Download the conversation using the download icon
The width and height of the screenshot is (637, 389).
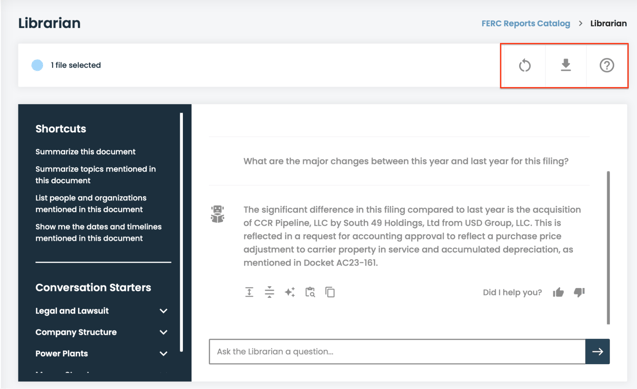point(566,65)
